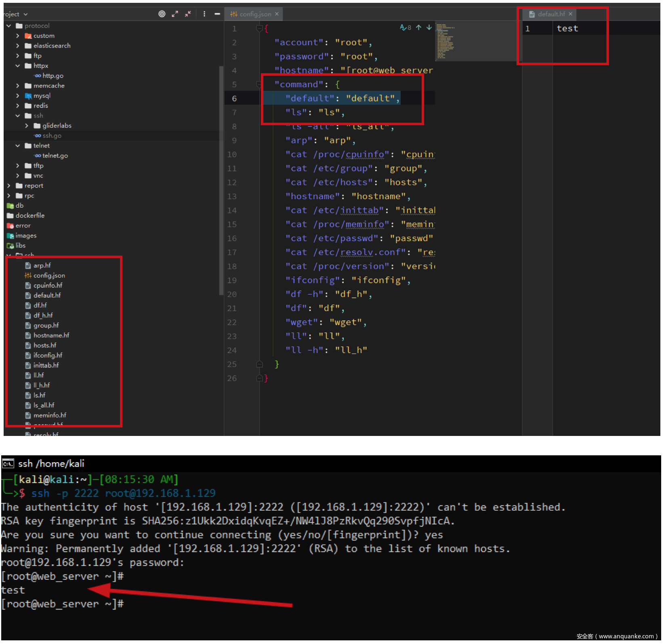Open the Project view dropdown
Viewport: 664px width, 644px height.
(15, 14)
